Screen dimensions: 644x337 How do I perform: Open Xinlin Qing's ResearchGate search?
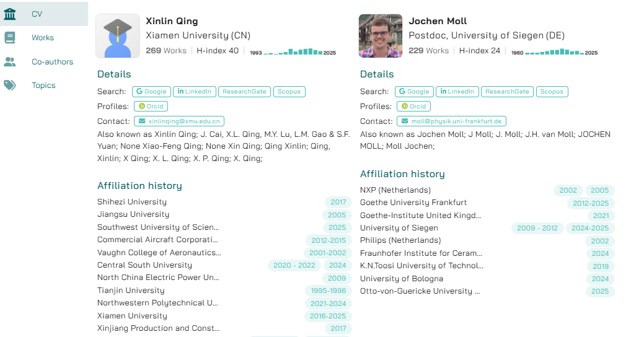click(244, 92)
